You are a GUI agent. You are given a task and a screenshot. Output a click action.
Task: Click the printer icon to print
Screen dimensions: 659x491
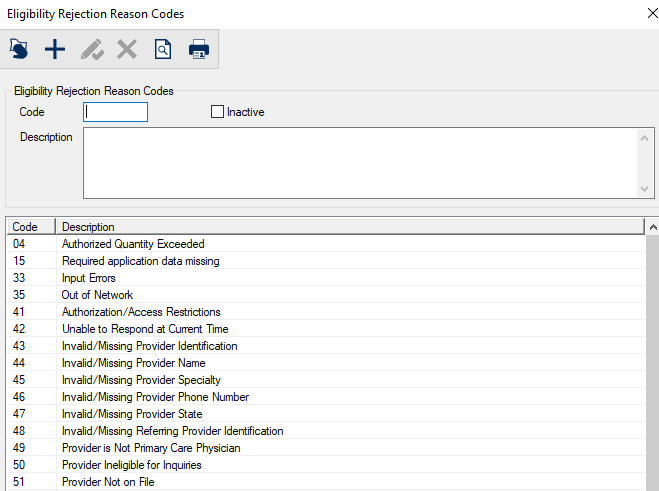pos(199,49)
